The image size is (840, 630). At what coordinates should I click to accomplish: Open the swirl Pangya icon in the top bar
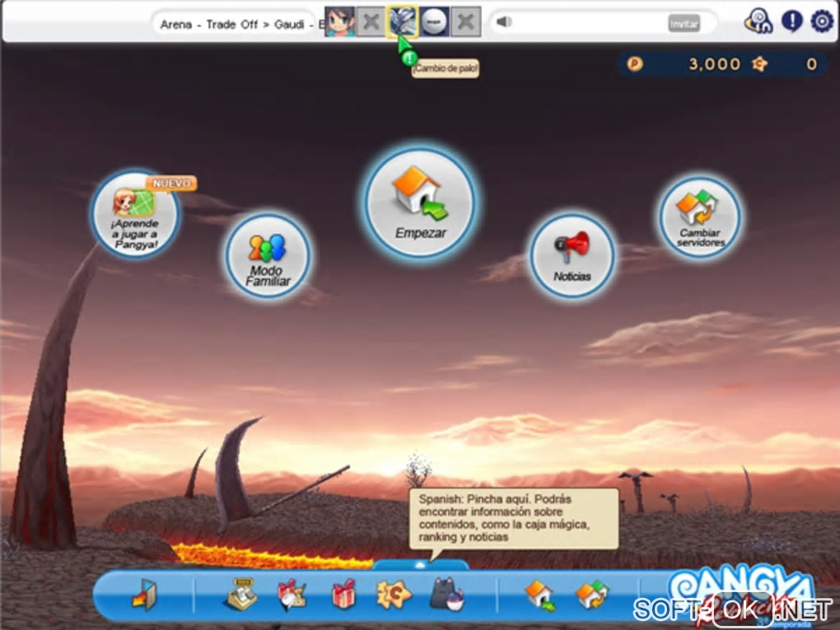[758, 21]
